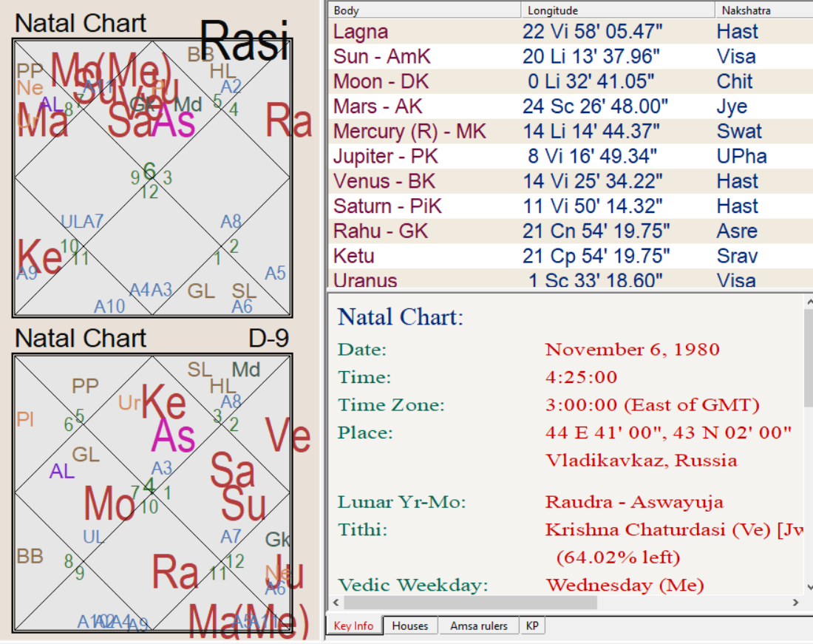Viewport: 813px width, 644px height.
Task: Click the time value 4:25:00
Action: pyautogui.click(x=581, y=377)
